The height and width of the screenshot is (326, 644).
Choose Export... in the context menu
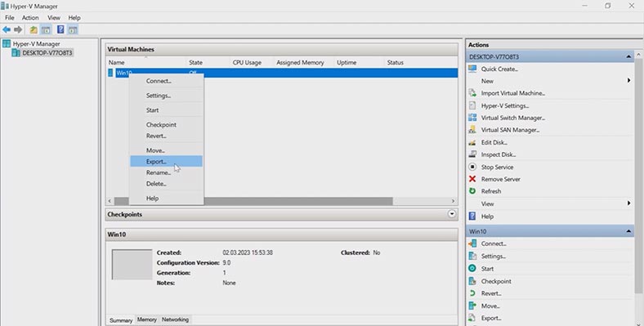pyautogui.click(x=166, y=161)
